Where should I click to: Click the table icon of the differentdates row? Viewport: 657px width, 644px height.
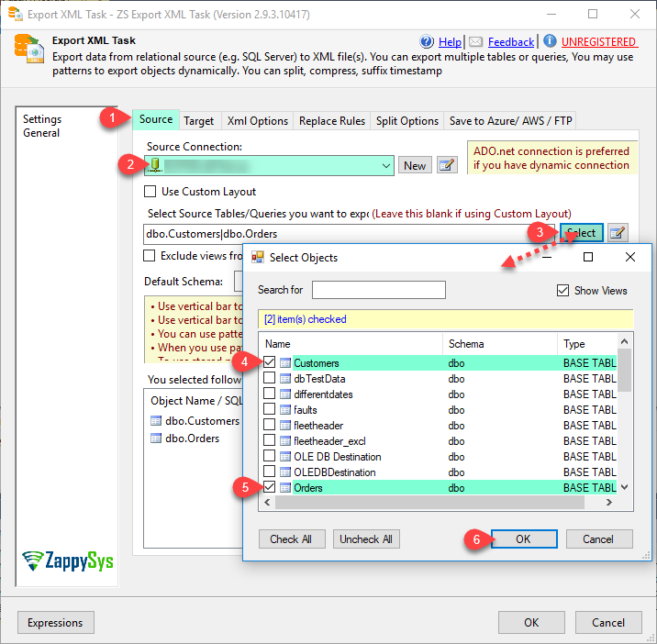tap(285, 394)
